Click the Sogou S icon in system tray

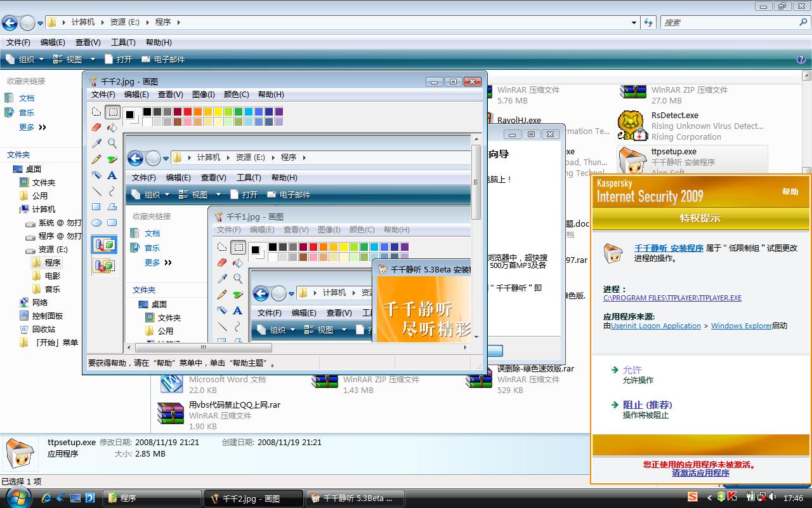pos(693,497)
